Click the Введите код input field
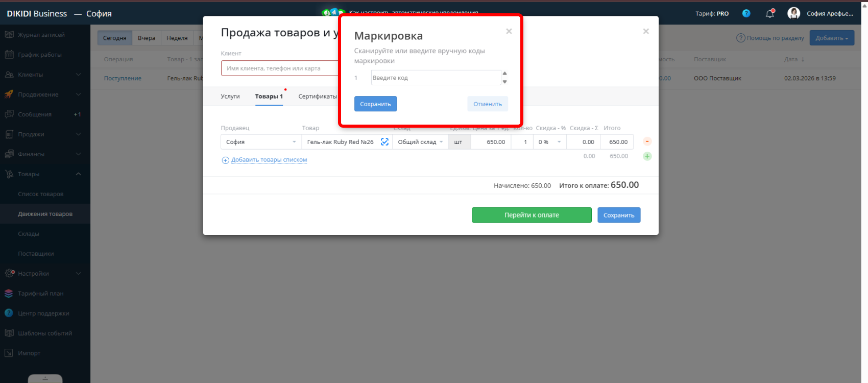The height and width of the screenshot is (383, 868). coord(435,78)
